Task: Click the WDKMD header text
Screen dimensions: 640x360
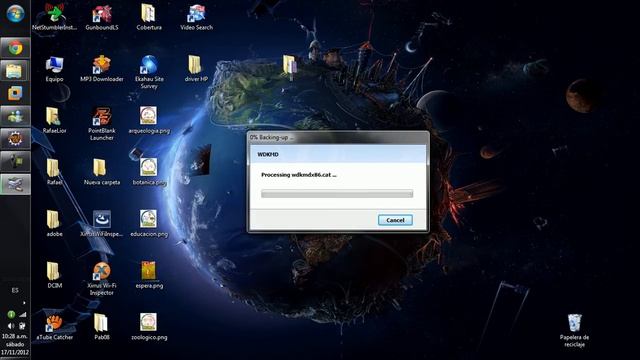Action: (268, 154)
